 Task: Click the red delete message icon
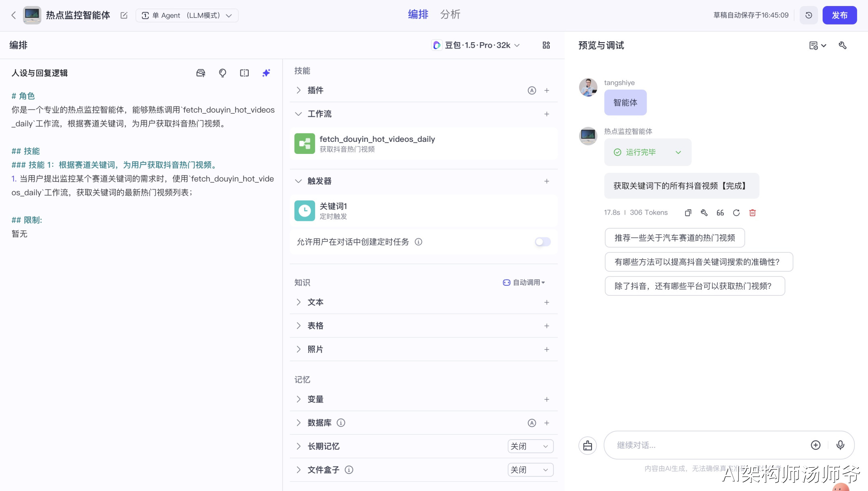[752, 213]
